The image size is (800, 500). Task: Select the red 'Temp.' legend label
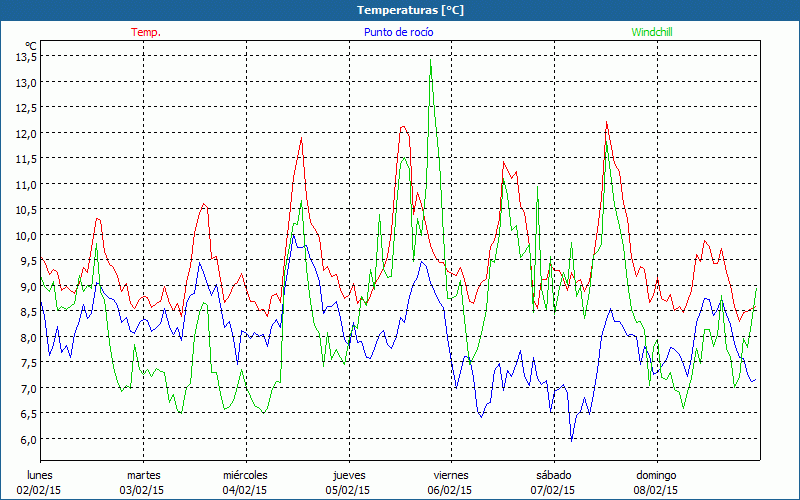click(x=145, y=32)
